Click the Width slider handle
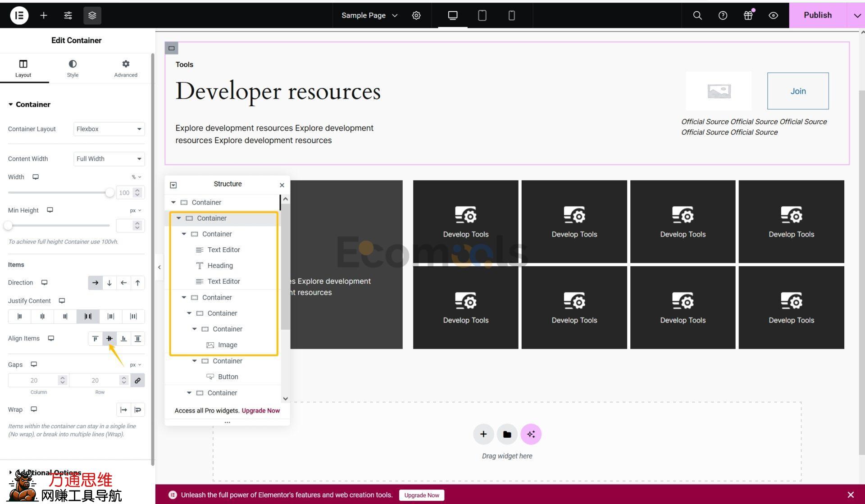865x504 pixels. pos(109,193)
